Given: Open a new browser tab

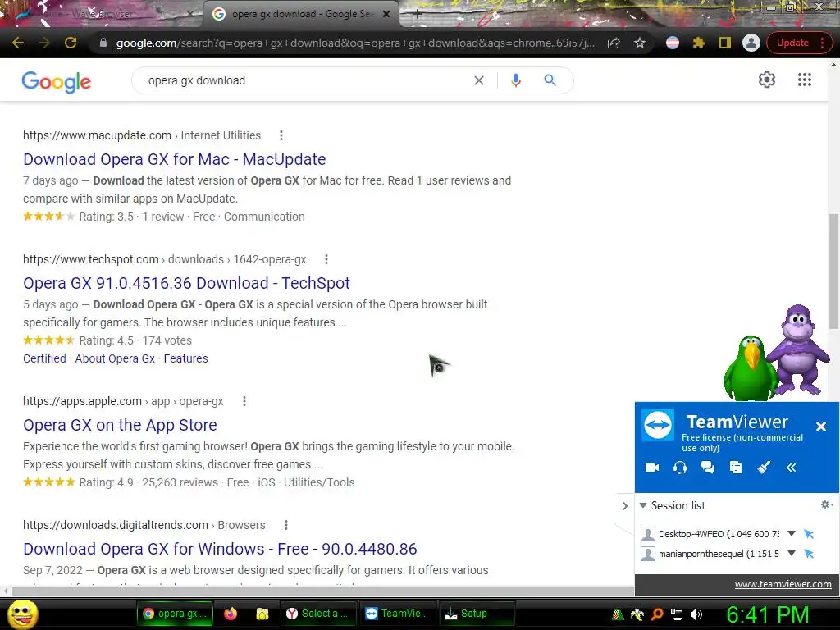Looking at the screenshot, I should pos(417,15).
